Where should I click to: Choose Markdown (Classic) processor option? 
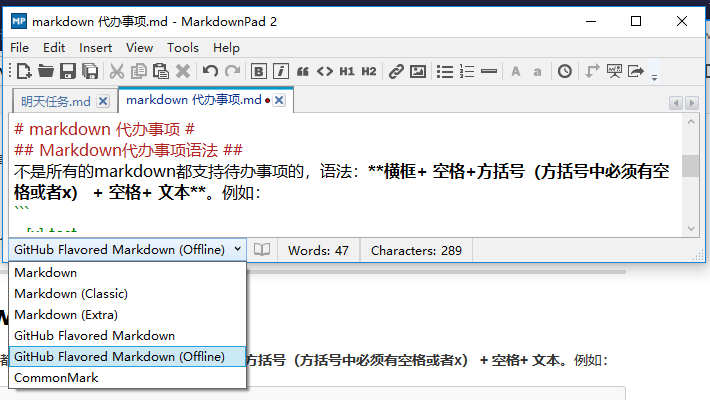(x=127, y=294)
